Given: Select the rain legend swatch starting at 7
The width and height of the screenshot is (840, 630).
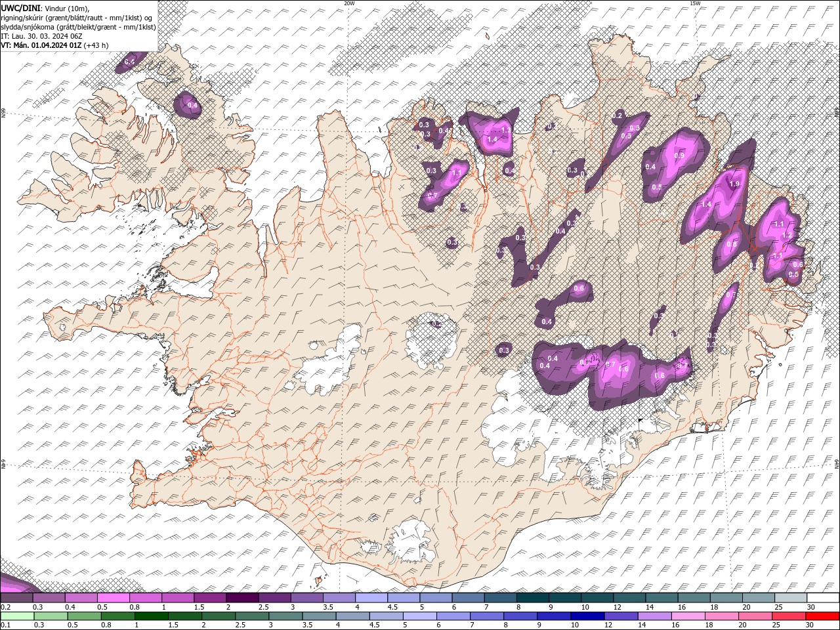Looking at the screenshot, I should click(x=487, y=616).
